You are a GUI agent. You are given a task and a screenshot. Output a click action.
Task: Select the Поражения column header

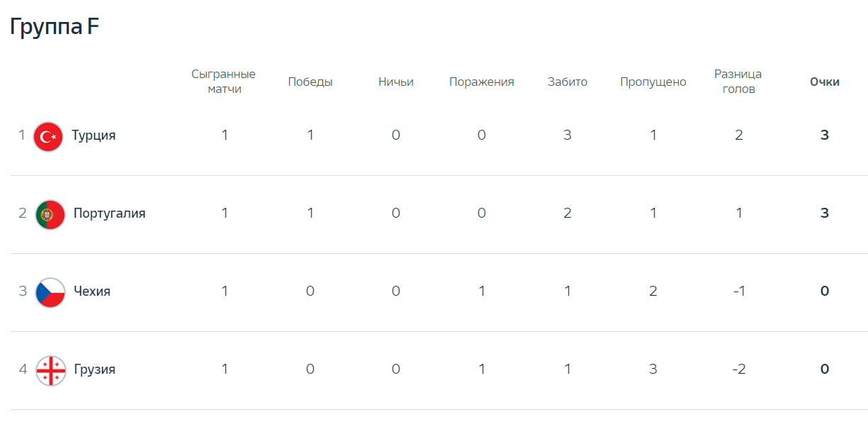click(x=482, y=82)
